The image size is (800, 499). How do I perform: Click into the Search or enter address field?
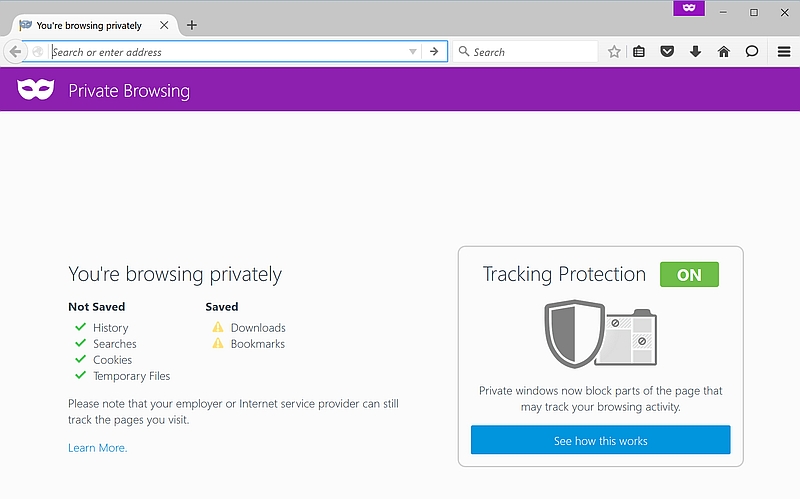tap(230, 52)
